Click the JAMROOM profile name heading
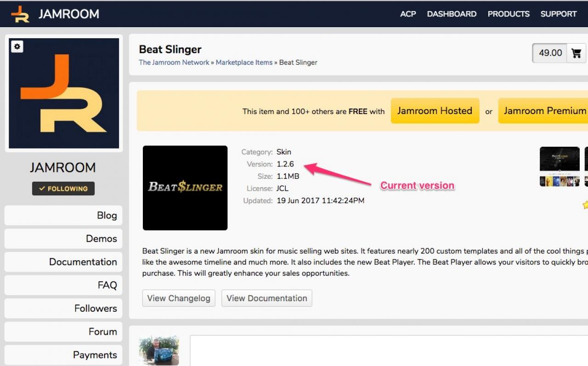The width and height of the screenshot is (588, 366). [63, 167]
